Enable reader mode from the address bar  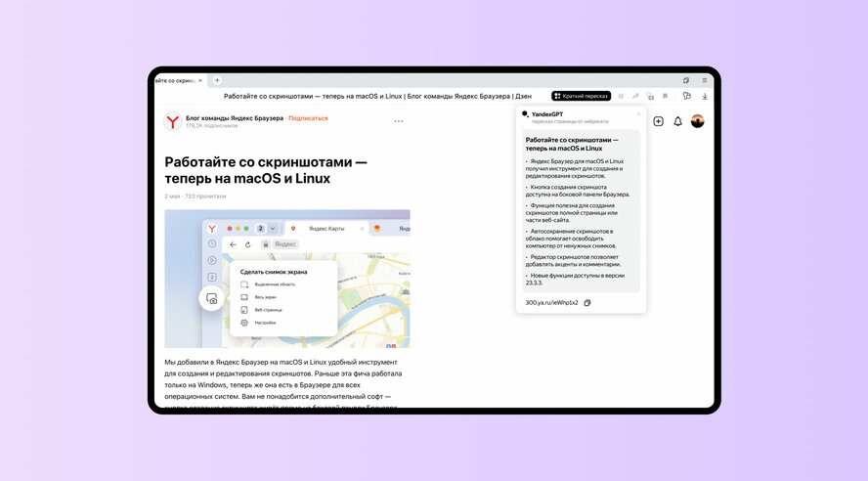click(x=621, y=97)
